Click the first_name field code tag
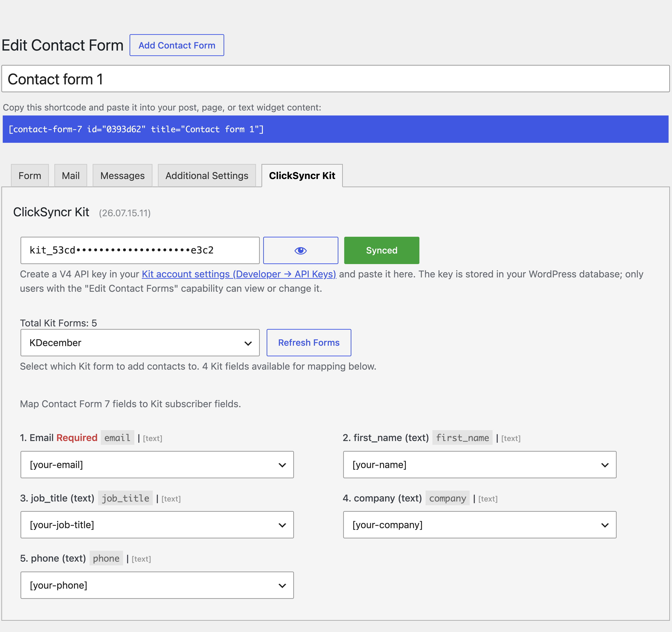672x632 pixels. point(462,438)
